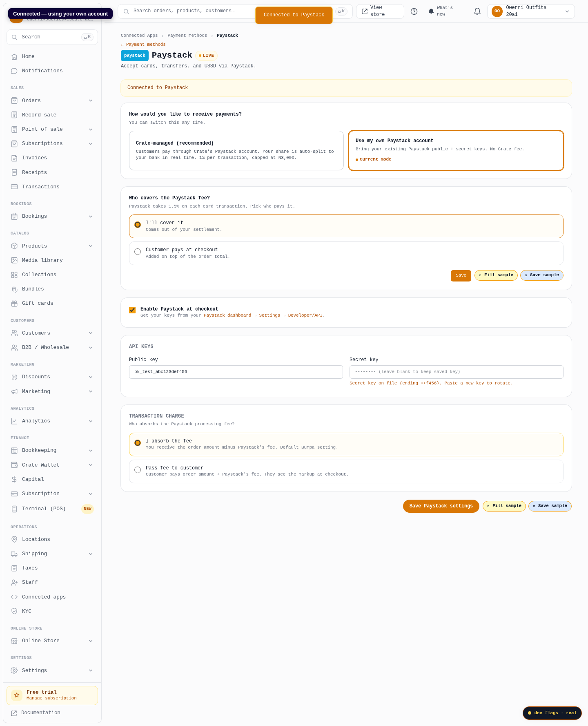Open Bookkeeping in the sidebar

(x=52, y=450)
